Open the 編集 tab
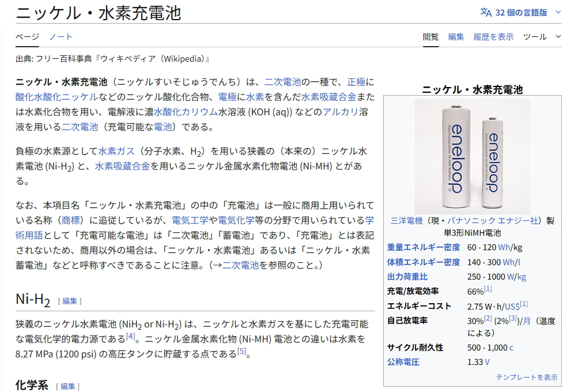567x392 pixels. pyautogui.click(x=456, y=36)
